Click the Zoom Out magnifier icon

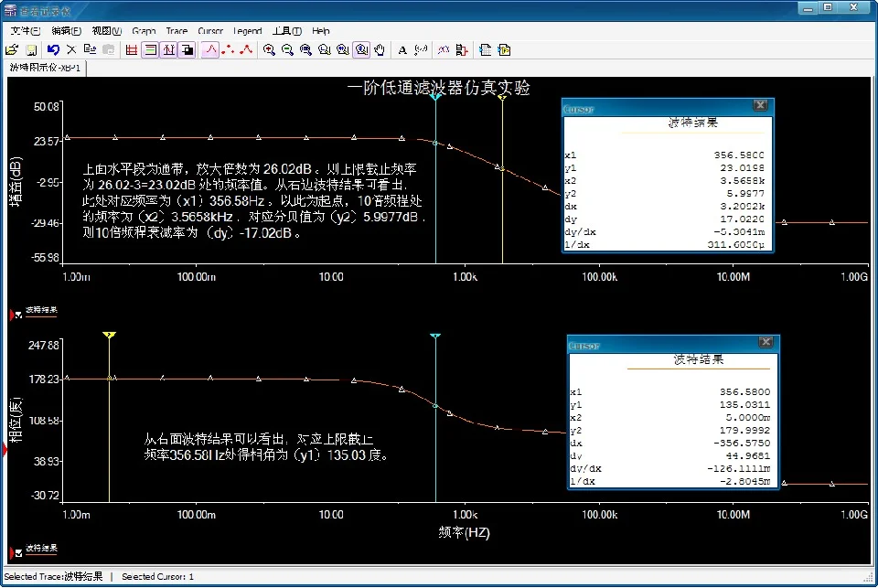287,50
